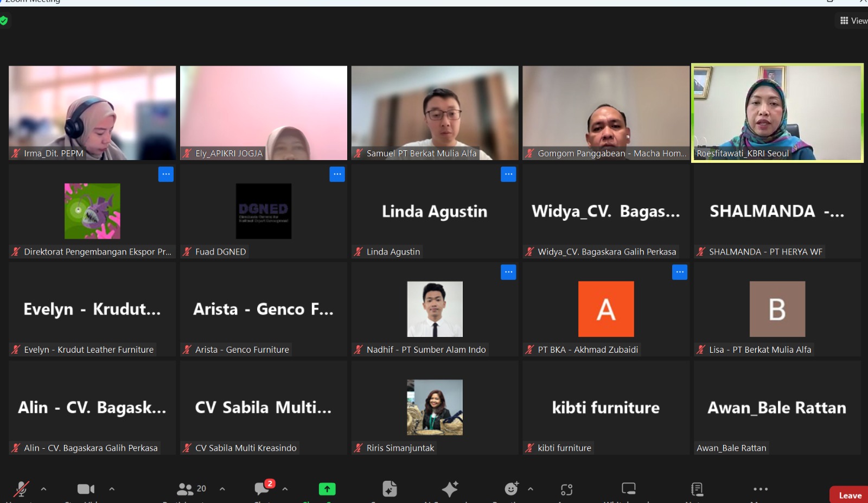Open the AI Companion sparkle icon

[x=450, y=489]
